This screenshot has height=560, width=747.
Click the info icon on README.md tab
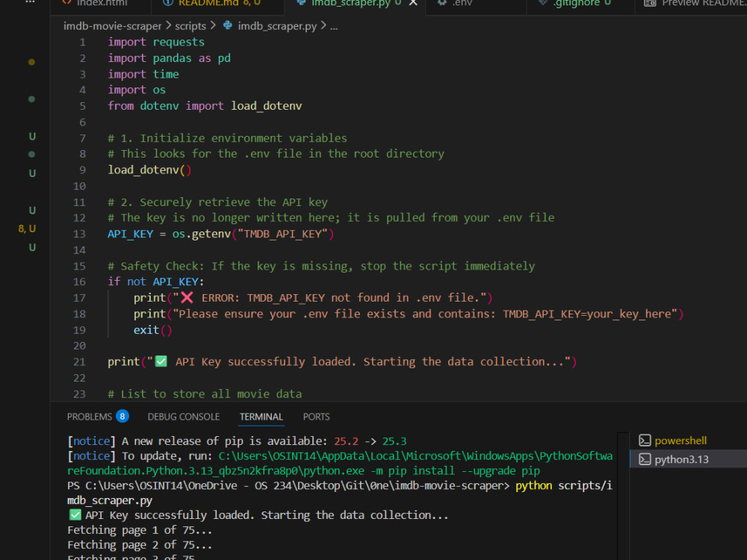click(x=167, y=3)
